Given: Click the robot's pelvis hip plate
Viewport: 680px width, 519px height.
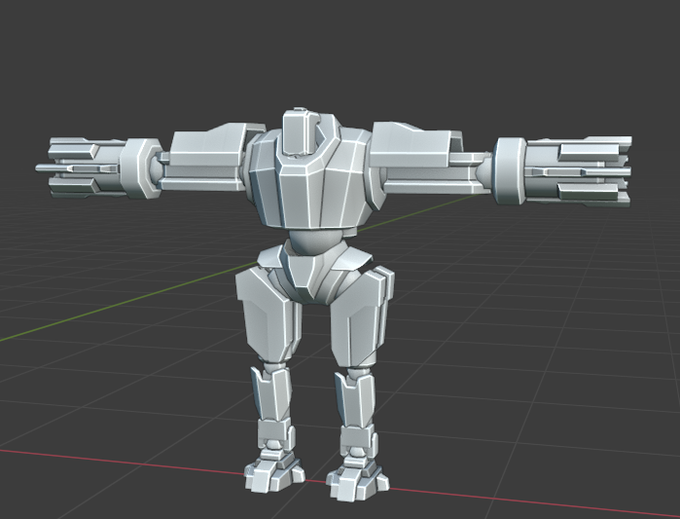Looking at the screenshot, I should pos(314,272).
